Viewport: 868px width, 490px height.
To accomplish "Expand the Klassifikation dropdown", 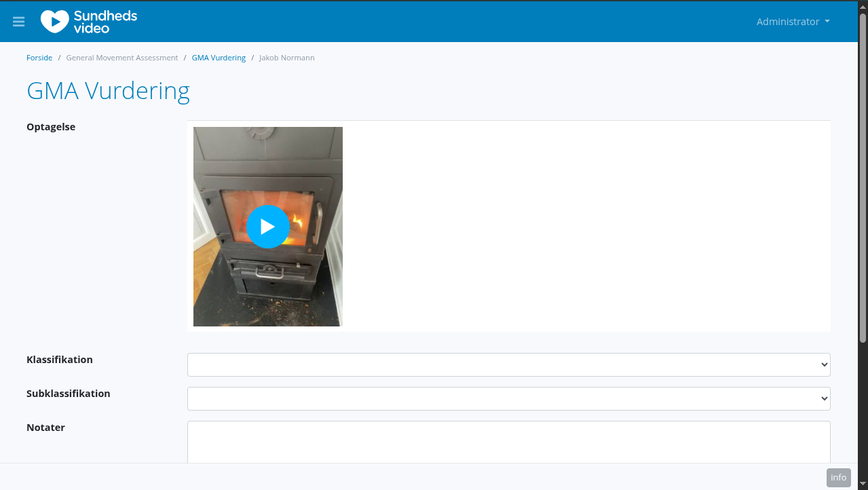I will coord(509,364).
